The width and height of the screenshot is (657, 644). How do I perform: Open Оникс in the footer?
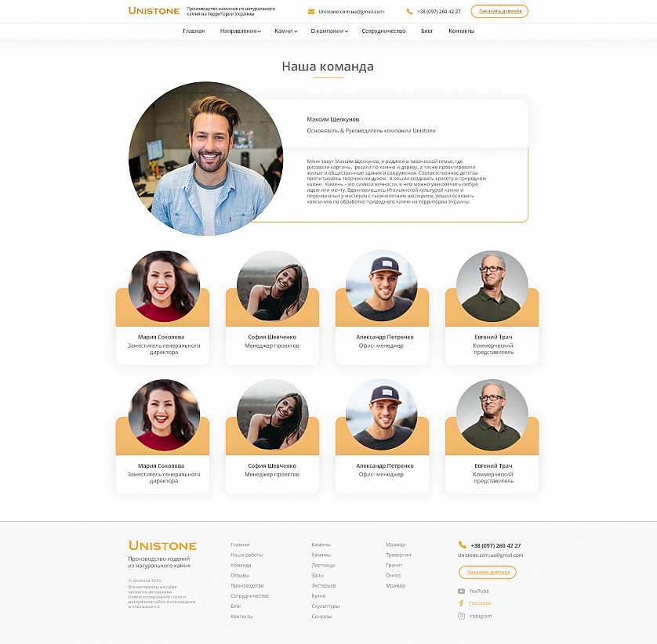click(x=394, y=575)
